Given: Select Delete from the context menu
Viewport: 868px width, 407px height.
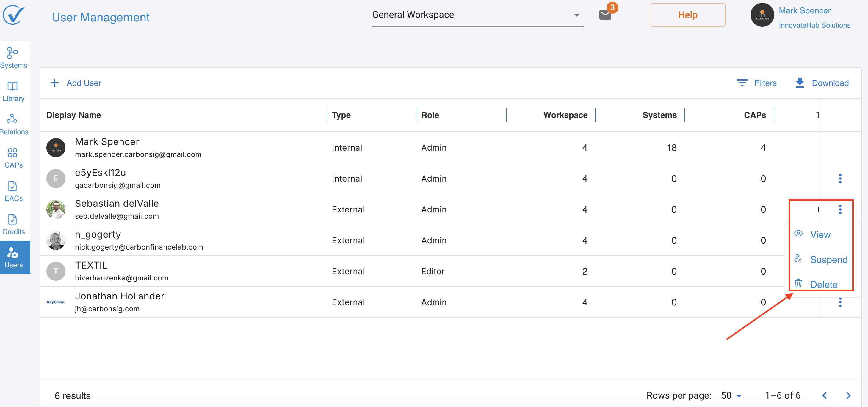Looking at the screenshot, I should (x=823, y=285).
